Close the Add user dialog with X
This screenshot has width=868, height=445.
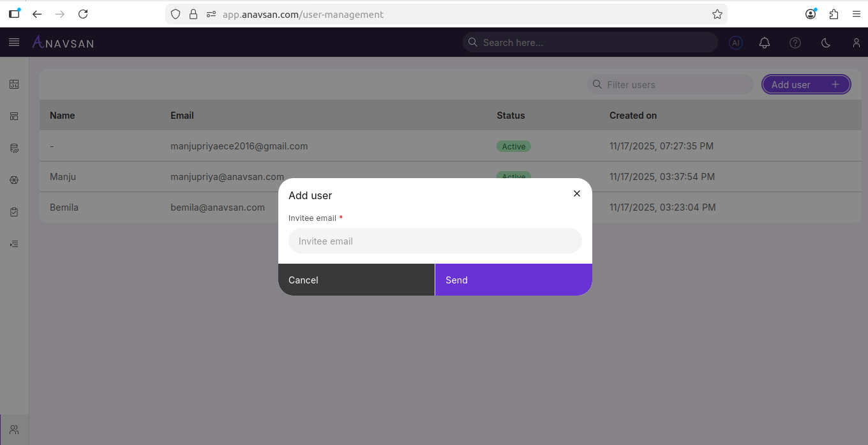pyautogui.click(x=576, y=193)
